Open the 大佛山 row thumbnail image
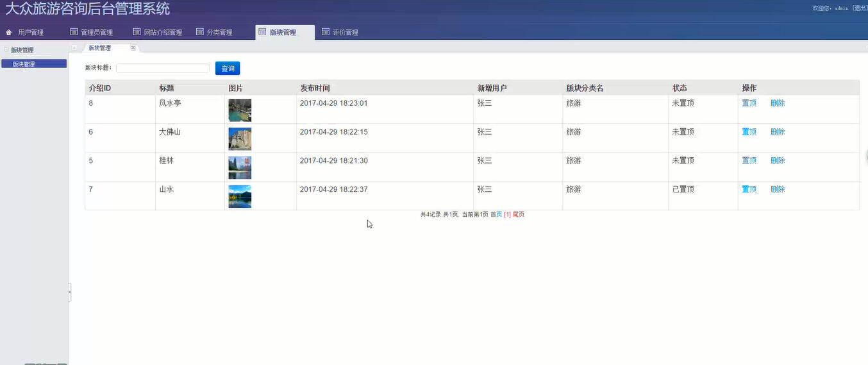The width and height of the screenshot is (868, 365). pyautogui.click(x=240, y=139)
